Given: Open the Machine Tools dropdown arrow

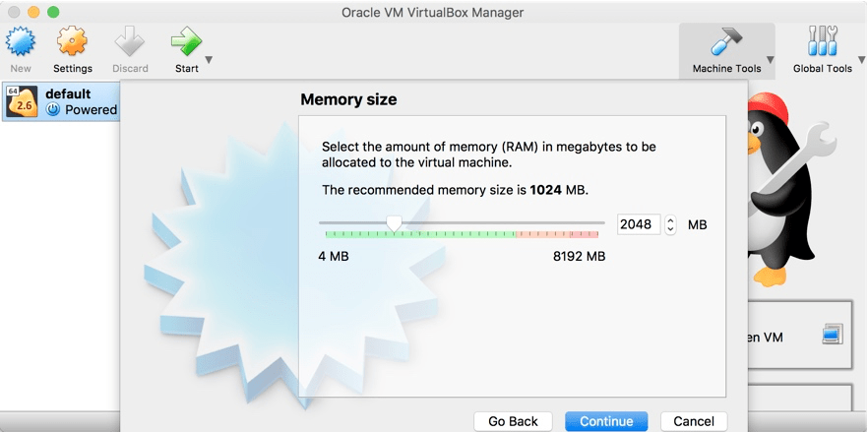Looking at the screenshot, I should [770, 60].
